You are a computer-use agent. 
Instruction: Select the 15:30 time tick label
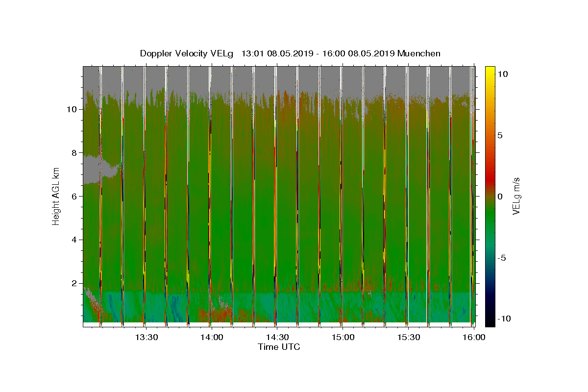click(x=409, y=337)
